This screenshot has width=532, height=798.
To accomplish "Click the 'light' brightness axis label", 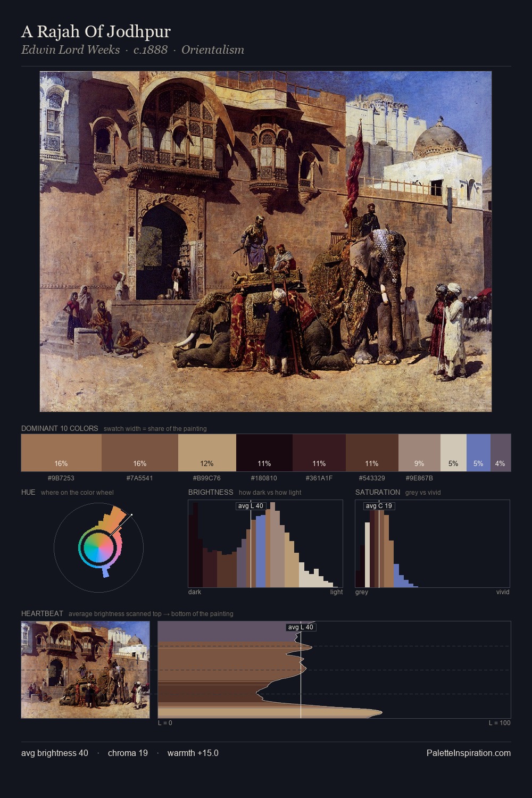I will pos(337,592).
